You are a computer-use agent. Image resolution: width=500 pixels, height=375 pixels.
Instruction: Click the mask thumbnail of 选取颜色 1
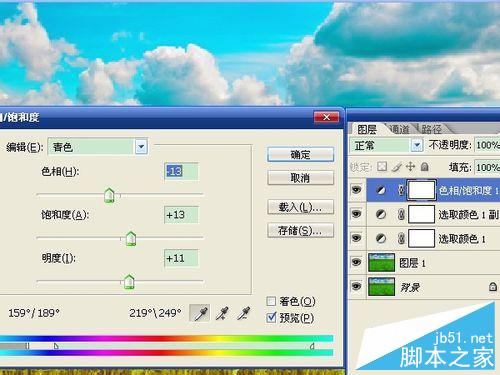tap(421, 238)
